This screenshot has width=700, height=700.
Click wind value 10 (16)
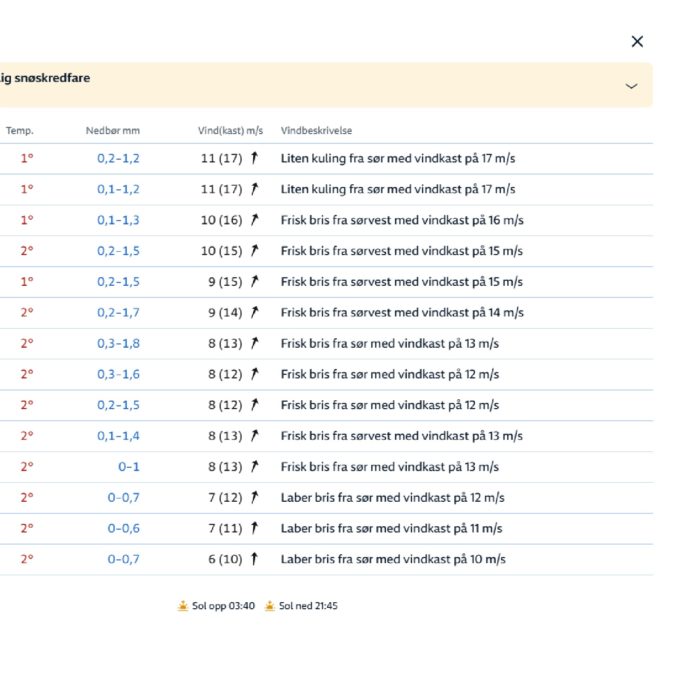pyautogui.click(x=221, y=220)
